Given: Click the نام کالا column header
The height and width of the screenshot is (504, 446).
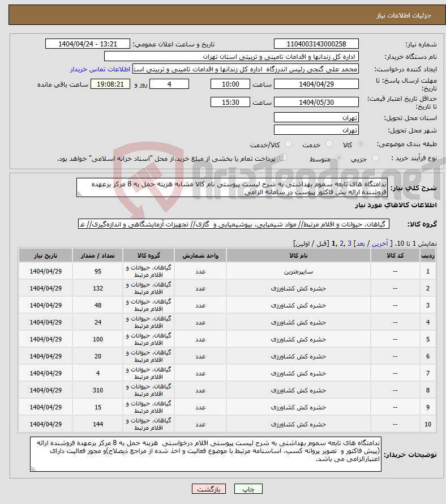Looking at the screenshot, I should (298, 255).
